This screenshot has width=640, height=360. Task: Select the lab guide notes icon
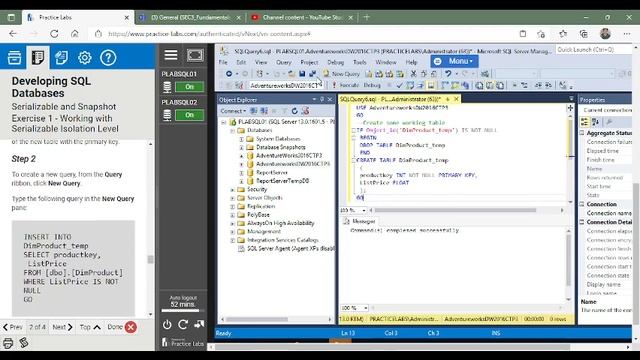(x=38, y=58)
